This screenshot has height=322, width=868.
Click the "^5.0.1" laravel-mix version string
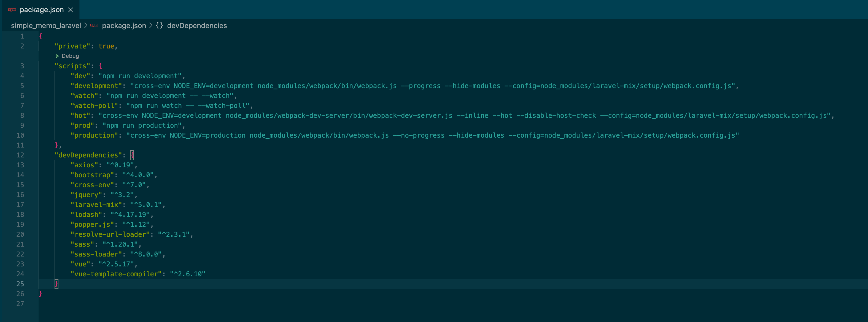146,204
